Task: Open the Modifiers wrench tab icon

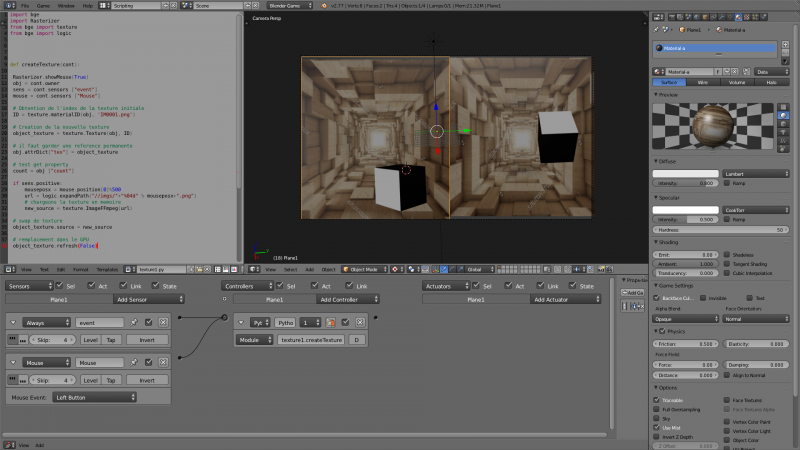Action: 721,17
